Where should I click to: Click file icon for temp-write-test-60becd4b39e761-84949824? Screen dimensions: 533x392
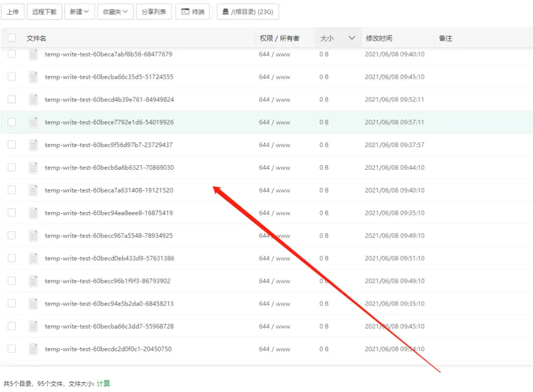33,100
